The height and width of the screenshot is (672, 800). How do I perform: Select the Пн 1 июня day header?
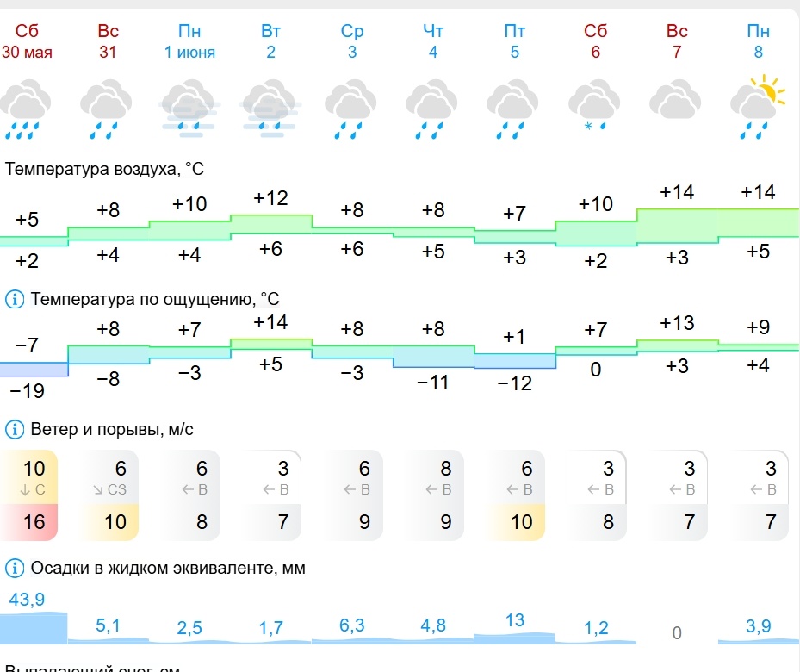tap(189, 41)
